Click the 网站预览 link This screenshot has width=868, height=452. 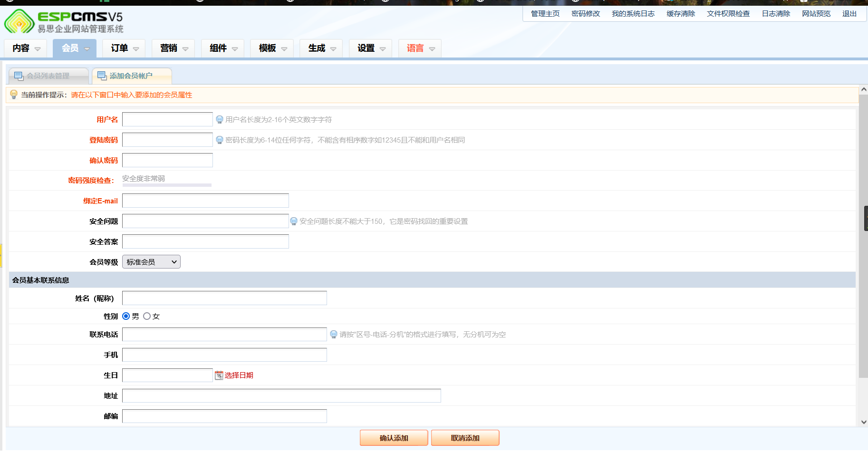tap(816, 13)
